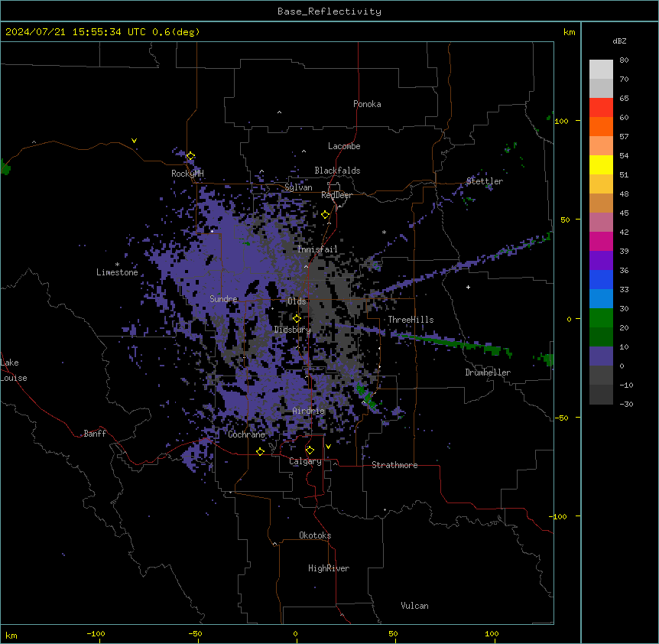659x644 pixels.
Task: Click the purple 10 dBZ legend swatch
Action: click(601, 356)
